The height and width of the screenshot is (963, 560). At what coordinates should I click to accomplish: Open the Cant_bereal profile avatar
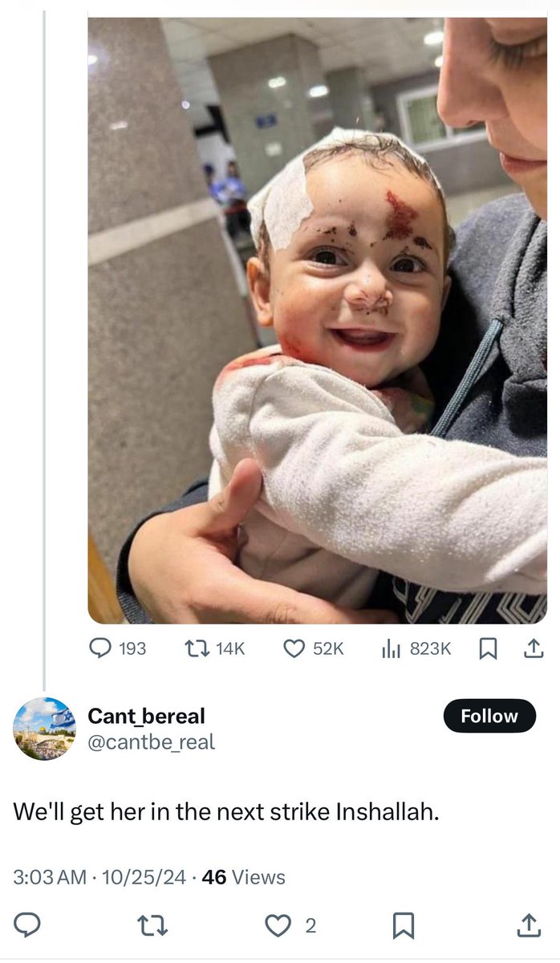pos(45,728)
